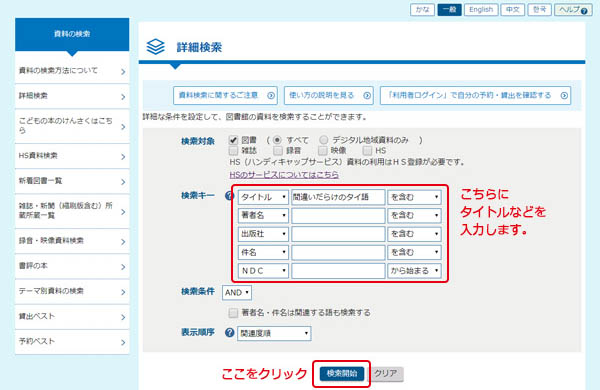Open HSのサービスについてはこちら link

pos(284,175)
